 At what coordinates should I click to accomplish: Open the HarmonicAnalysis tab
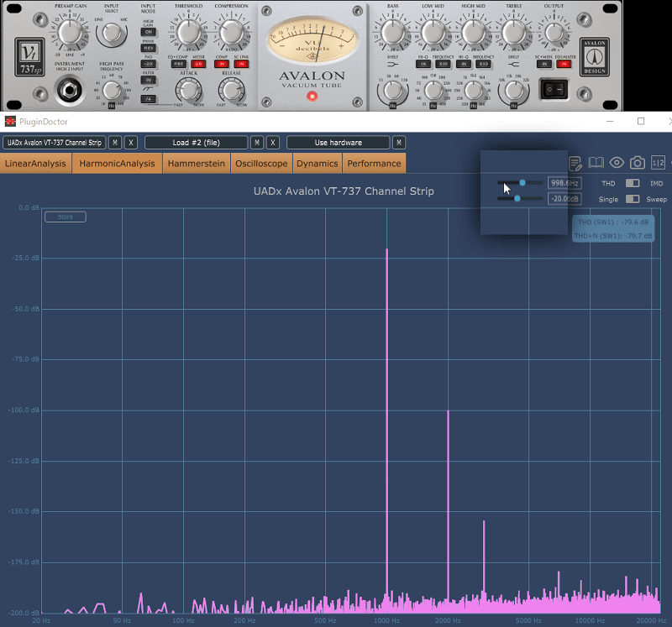pyautogui.click(x=117, y=163)
